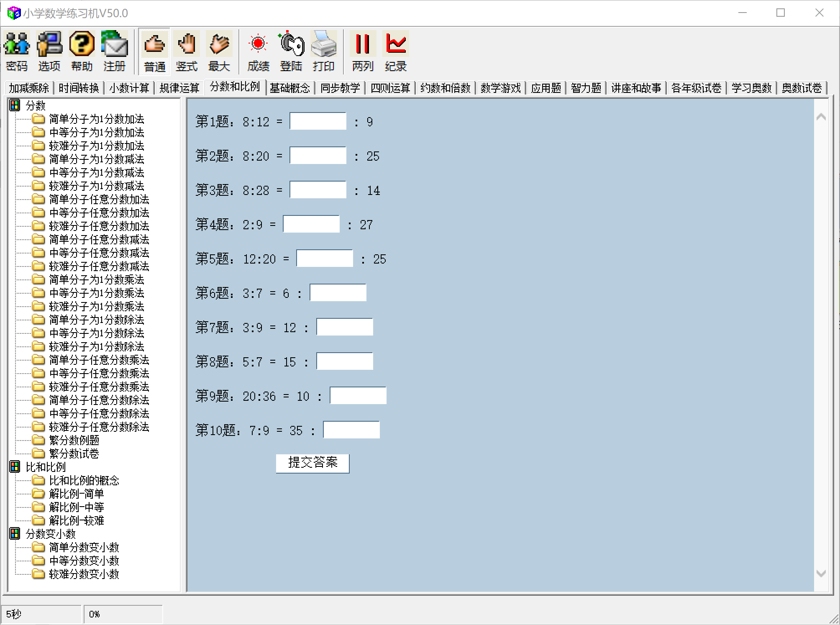This screenshot has width=840, height=625.
Task: Open the 注册 register icon
Action: click(114, 51)
